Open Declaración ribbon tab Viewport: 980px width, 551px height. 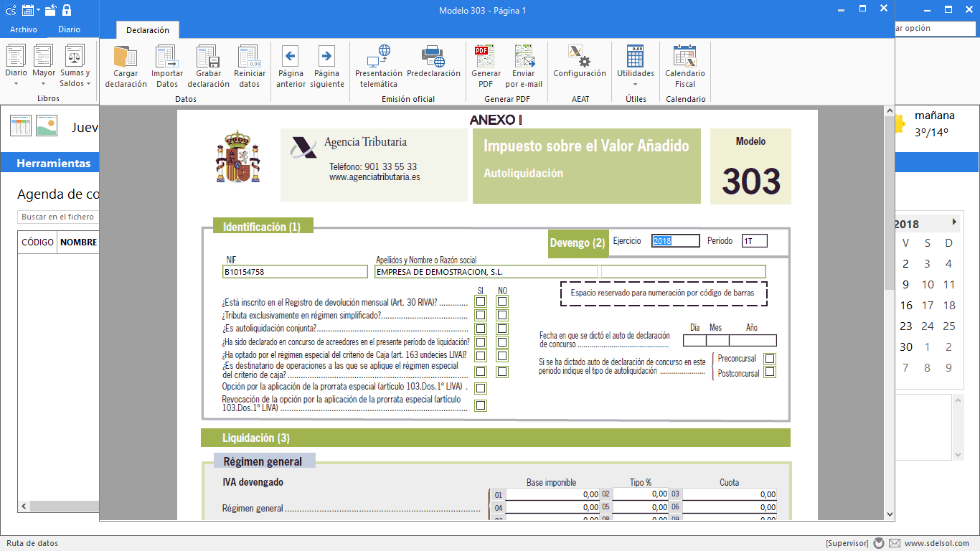(148, 30)
